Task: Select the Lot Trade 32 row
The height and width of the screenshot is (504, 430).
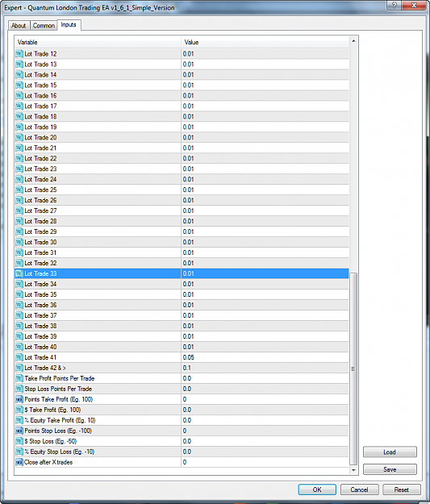Action: [x=182, y=263]
